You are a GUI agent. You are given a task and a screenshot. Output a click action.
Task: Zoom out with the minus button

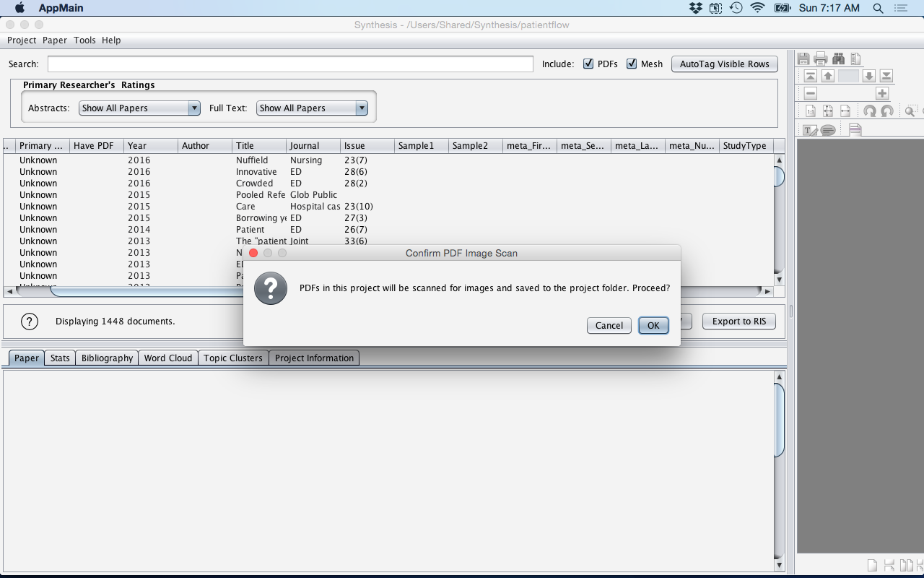pyautogui.click(x=811, y=93)
